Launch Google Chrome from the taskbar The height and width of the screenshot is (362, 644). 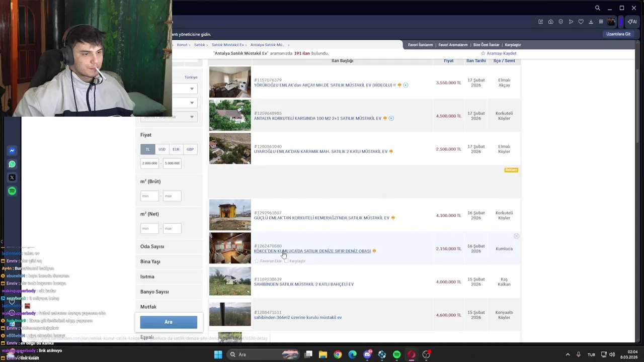(338, 354)
